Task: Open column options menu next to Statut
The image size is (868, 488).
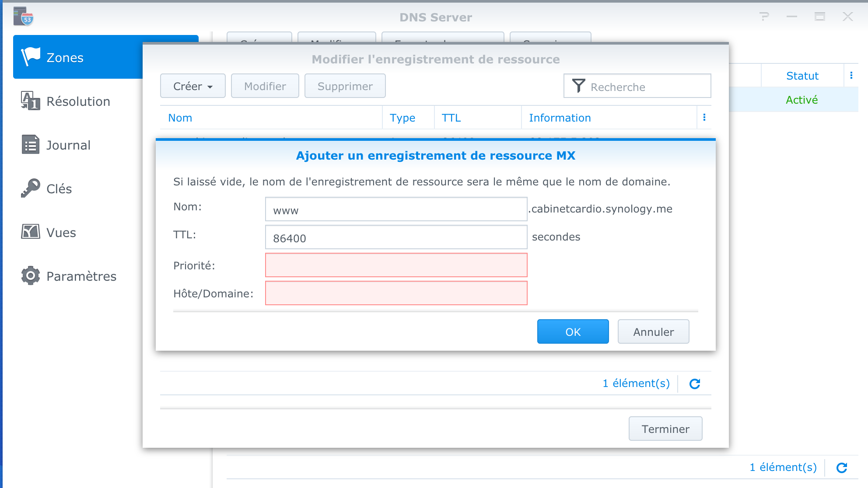Action: (851, 75)
